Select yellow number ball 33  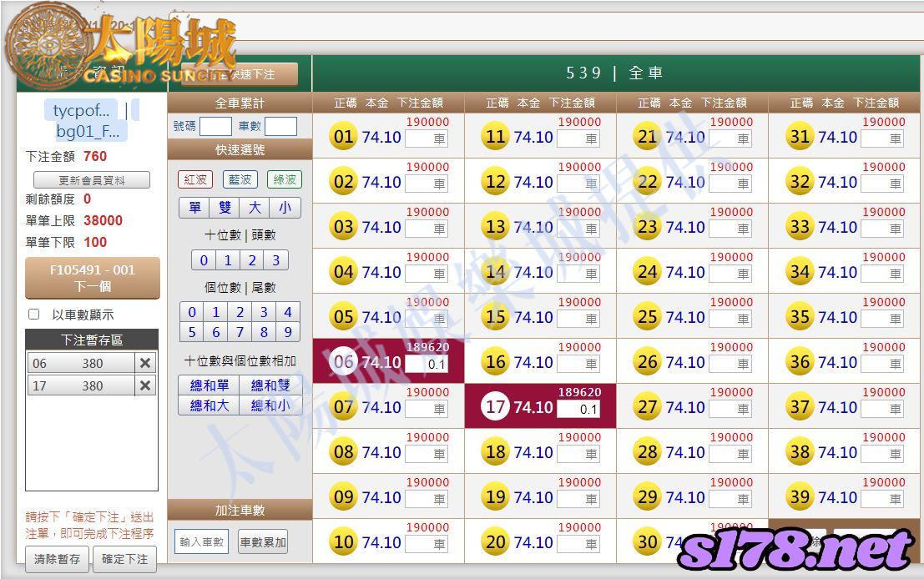800,227
